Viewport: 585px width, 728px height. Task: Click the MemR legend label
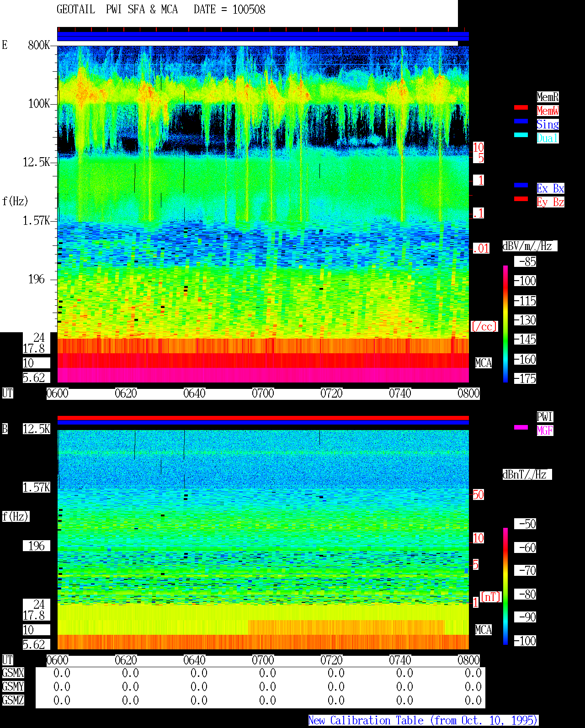[548, 97]
